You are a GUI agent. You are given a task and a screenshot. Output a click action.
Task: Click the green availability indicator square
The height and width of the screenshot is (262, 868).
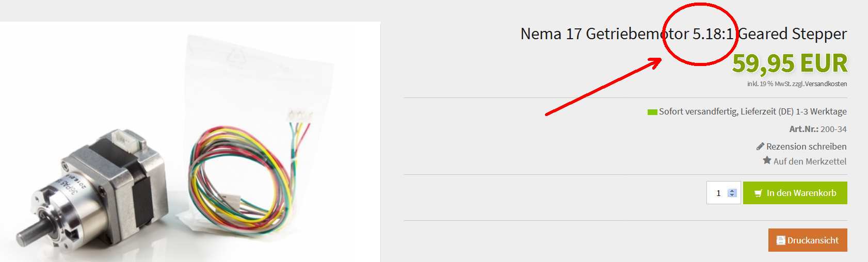652,112
